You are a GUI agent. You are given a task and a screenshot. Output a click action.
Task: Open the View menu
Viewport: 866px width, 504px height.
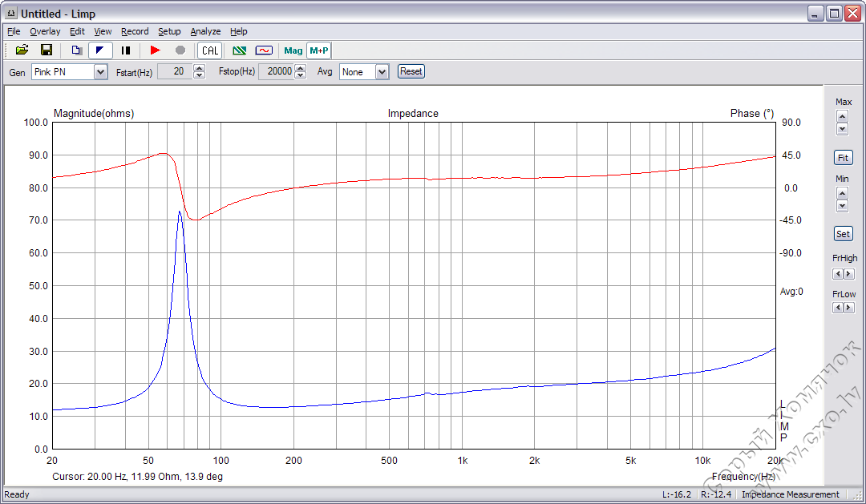click(103, 31)
